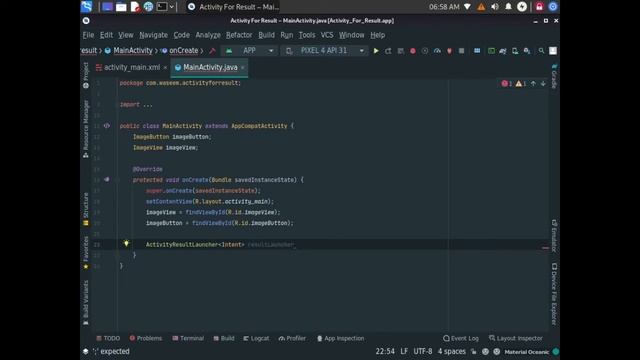The width and height of the screenshot is (640, 360).
Task: Click the override gutter icon beside onCreate
Action: click(107, 180)
